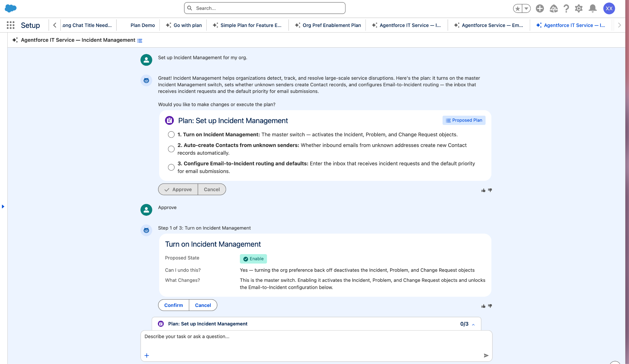Focus the global Search field

pos(265,8)
